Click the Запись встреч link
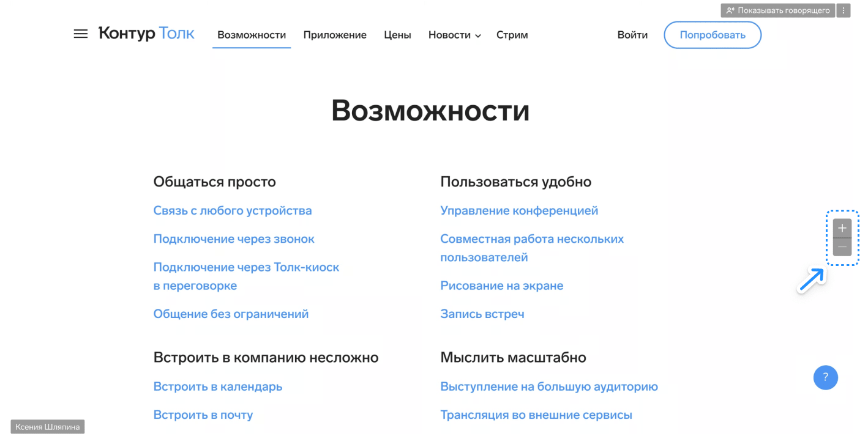The width and height of the screenshot is (868, 436). point(482,314)
